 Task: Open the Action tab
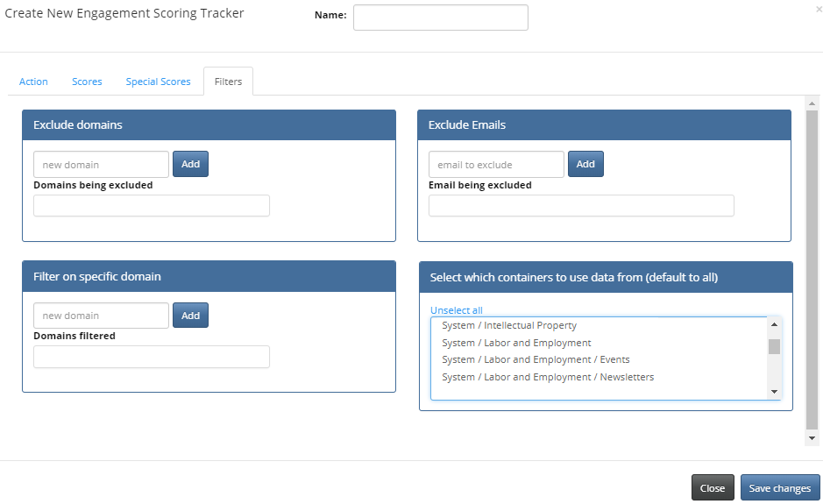pos(33,82)
